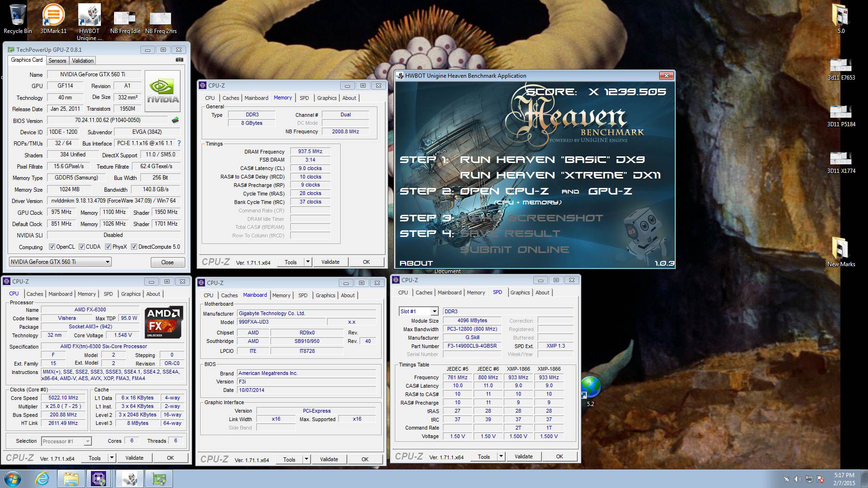Toggle the CUDA checkbox in GPU-Z
Image resolution: width=868 pixels, height=488 pixels.
click(x=82, y=247)
